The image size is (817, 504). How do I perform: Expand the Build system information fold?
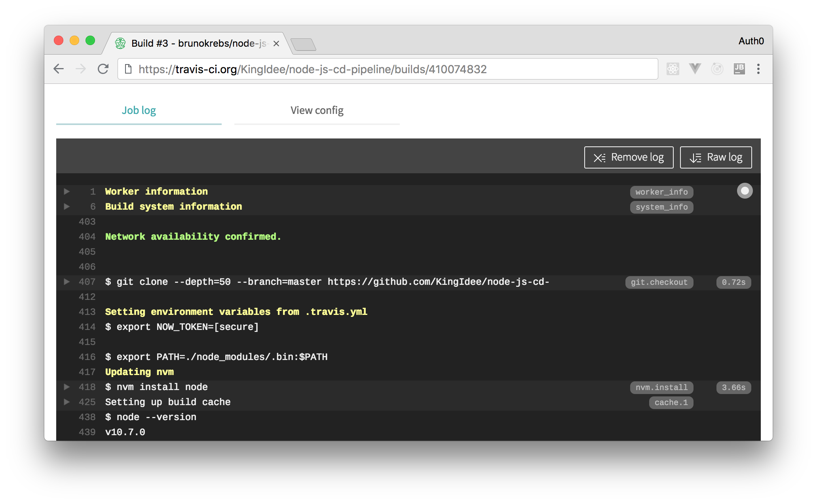(x=67, y=207)
